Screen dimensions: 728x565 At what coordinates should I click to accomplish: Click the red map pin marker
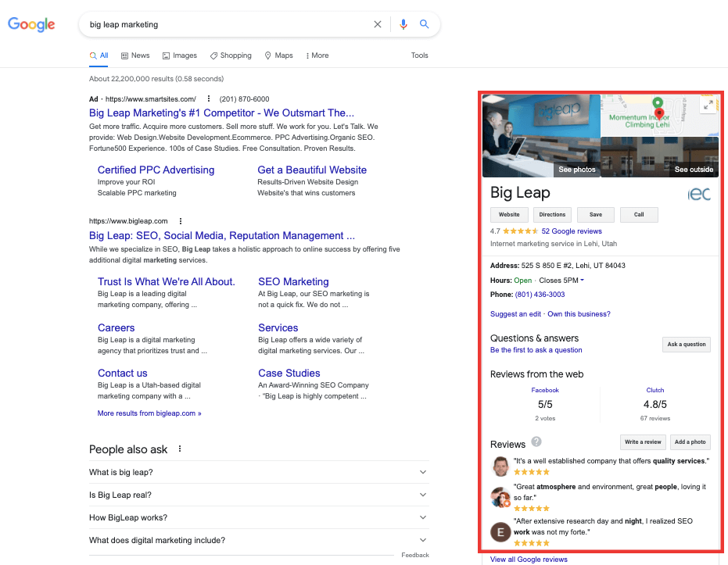tap(659, 113)
